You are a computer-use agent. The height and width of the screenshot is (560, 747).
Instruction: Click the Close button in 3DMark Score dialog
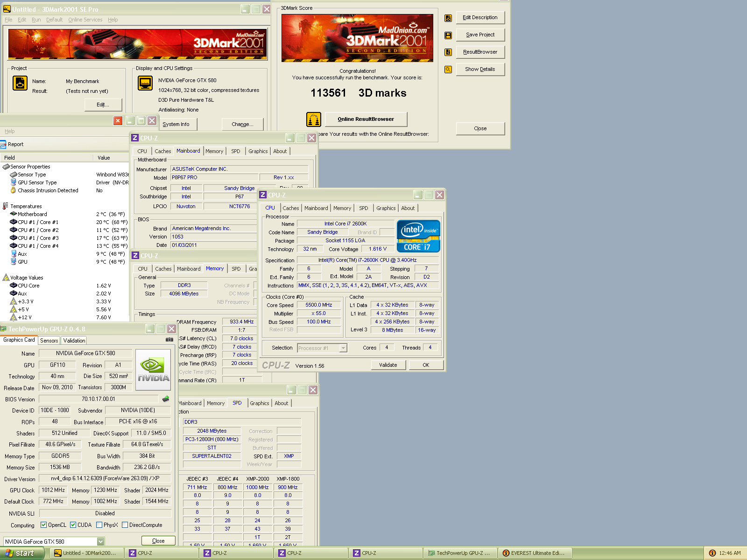tap(480, 129)
